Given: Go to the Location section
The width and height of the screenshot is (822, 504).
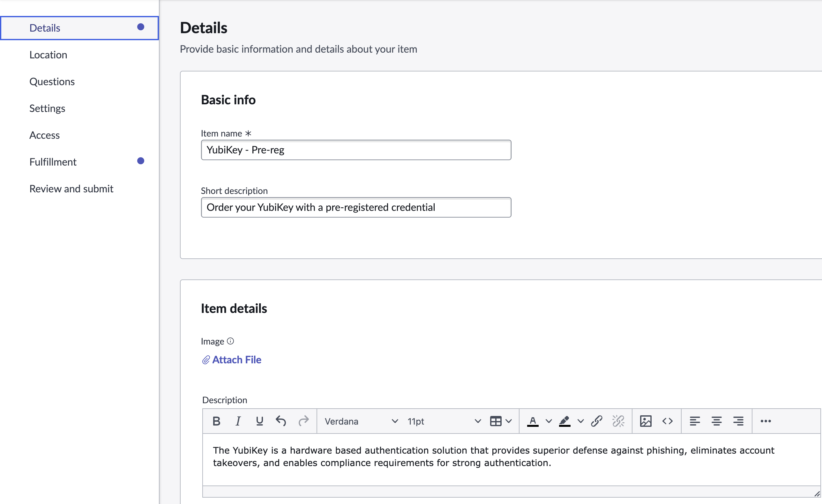Looking at the screenshot, I should click(x=79, y=55).
